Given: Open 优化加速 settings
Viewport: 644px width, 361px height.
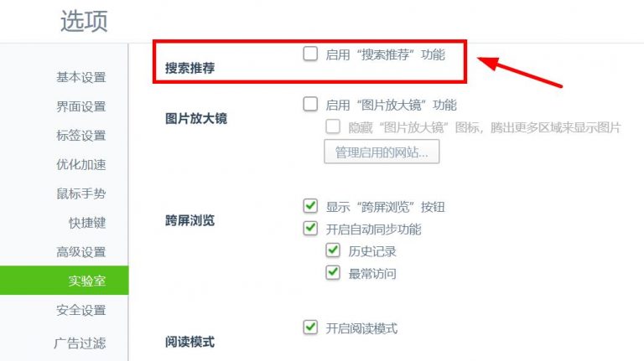Looking at the screenshot, I should click(x=80, y=164).
